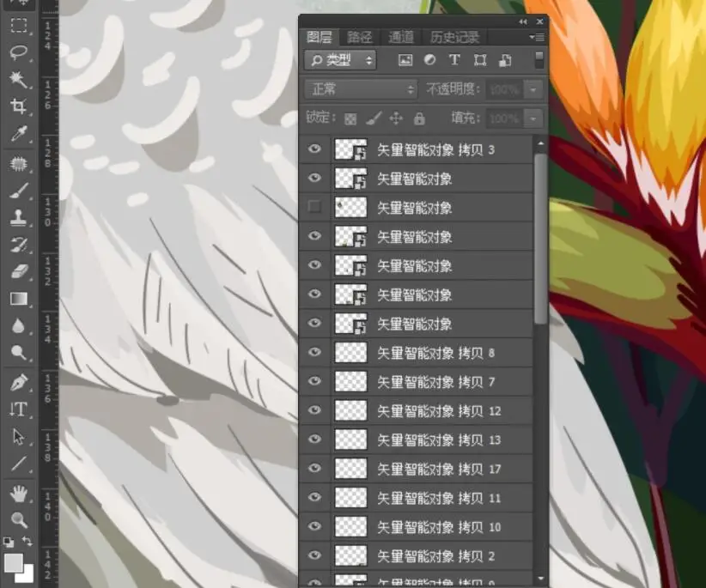
Task: Filter layers by shape layer icon
Action: 480,60
